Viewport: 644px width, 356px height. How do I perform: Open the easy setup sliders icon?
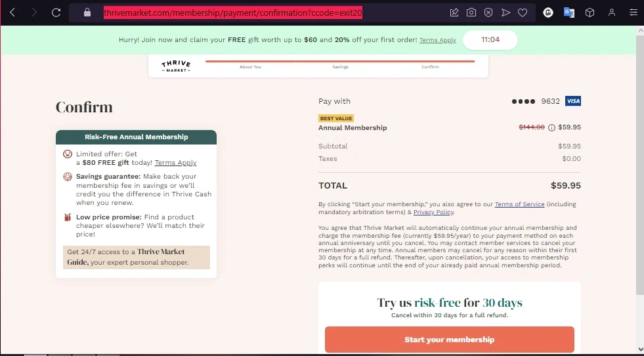(x=633, y=12)
